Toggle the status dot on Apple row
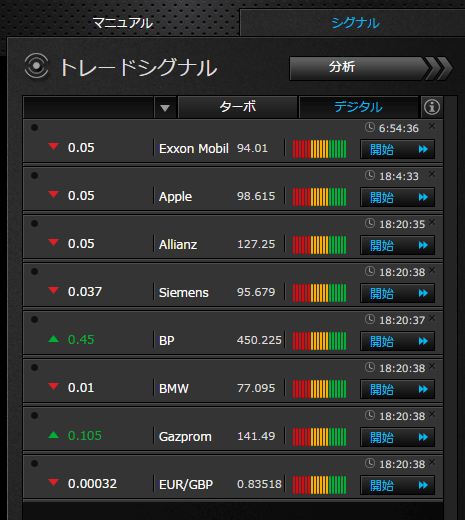This screenshot has width=465, height=520. [x=34, y=176]
